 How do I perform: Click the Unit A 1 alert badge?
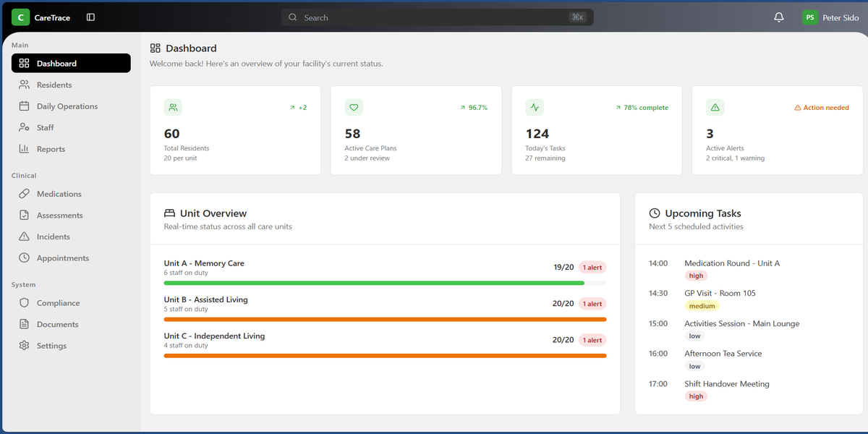click(592, 268)
